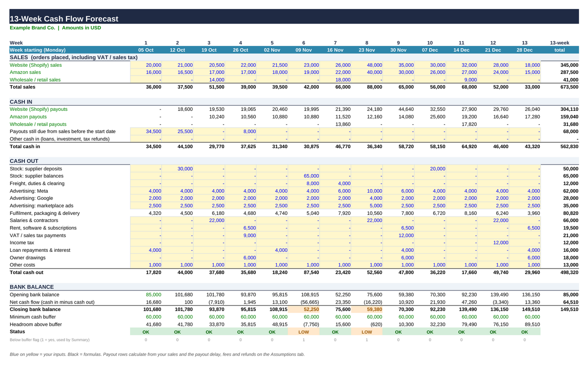This screenshot has width=588, height=366.
Task: Select the "VAT / sales tax payments" row label
Action: [38, 235]
